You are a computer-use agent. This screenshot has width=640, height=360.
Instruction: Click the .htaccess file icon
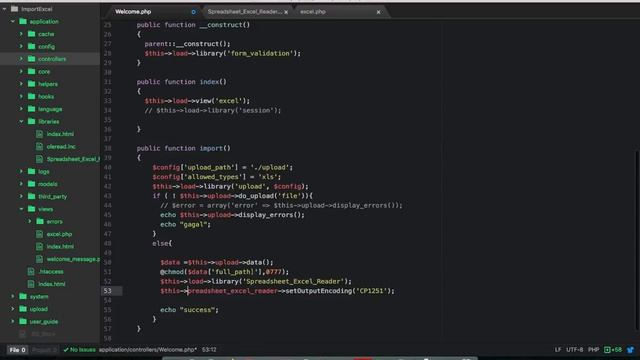pyautogui.click(x=31, y=271)
